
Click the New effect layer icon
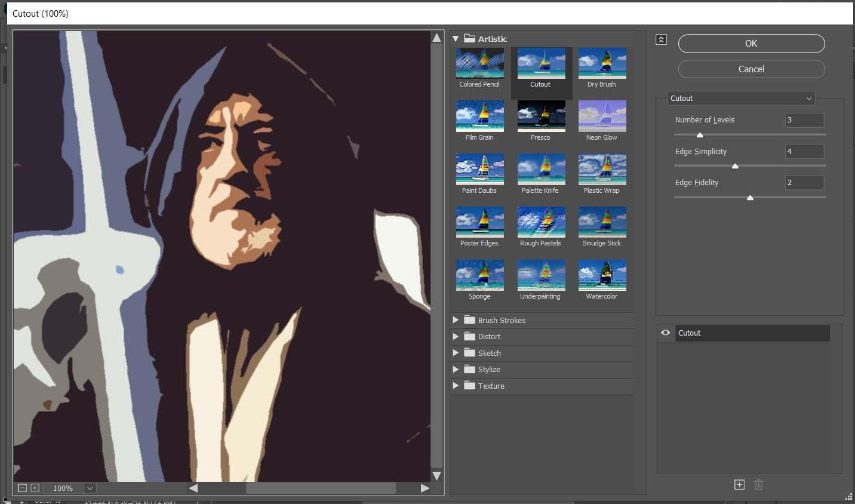tap(739, 484)
